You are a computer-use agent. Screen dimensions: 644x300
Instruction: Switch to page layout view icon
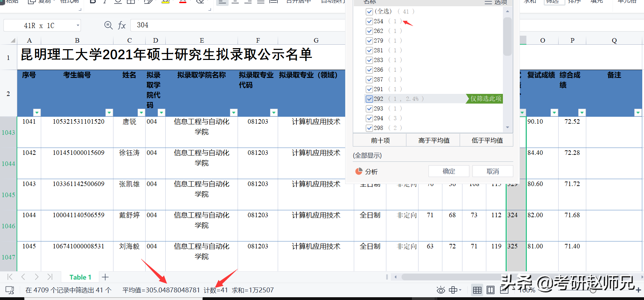pos(490,290)
